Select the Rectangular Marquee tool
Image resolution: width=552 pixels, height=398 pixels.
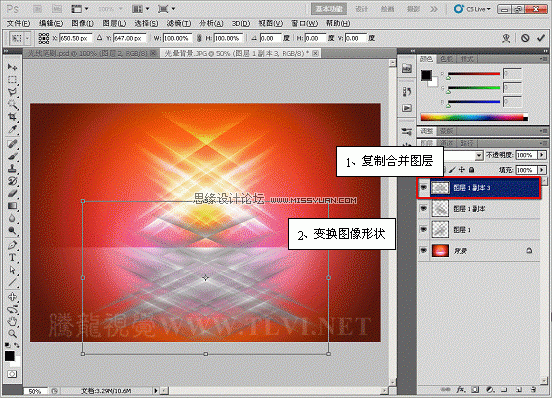12,80
